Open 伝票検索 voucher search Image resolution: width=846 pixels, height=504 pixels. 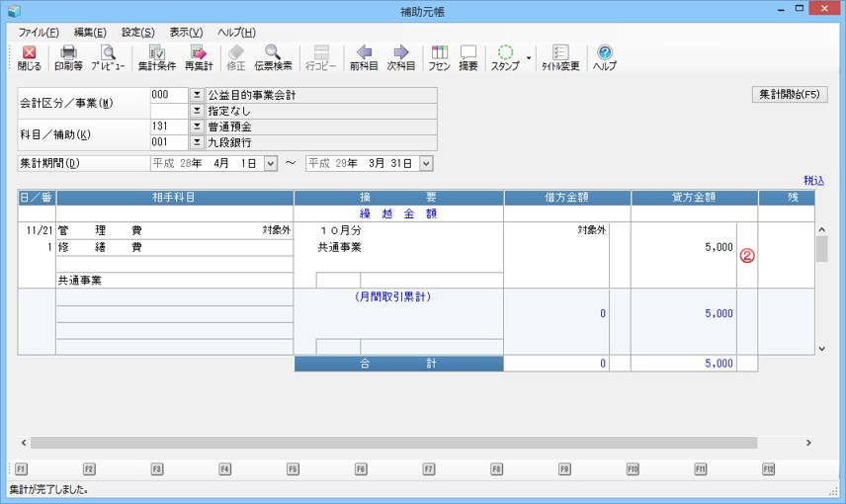click(x=273, y=57)
